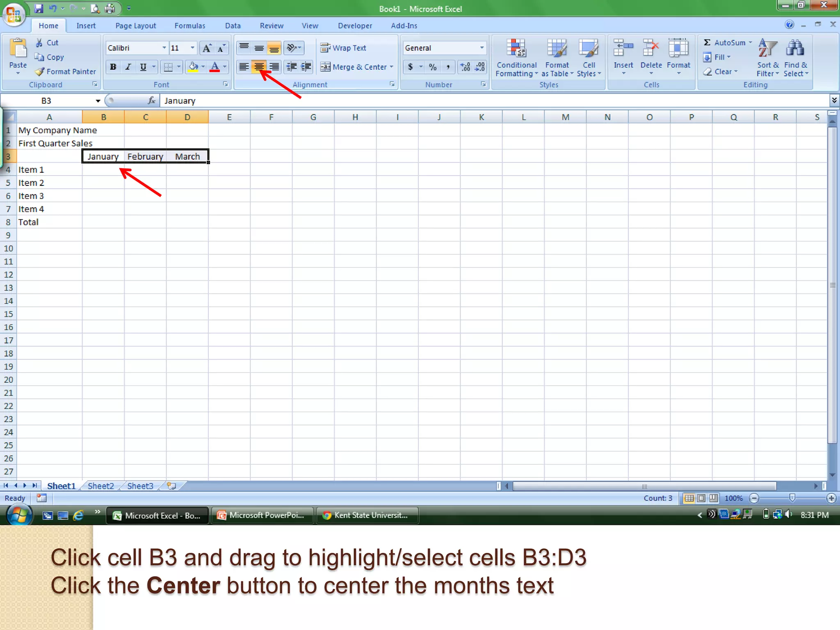Toggle Align Text Left

[x=244, y=67]
